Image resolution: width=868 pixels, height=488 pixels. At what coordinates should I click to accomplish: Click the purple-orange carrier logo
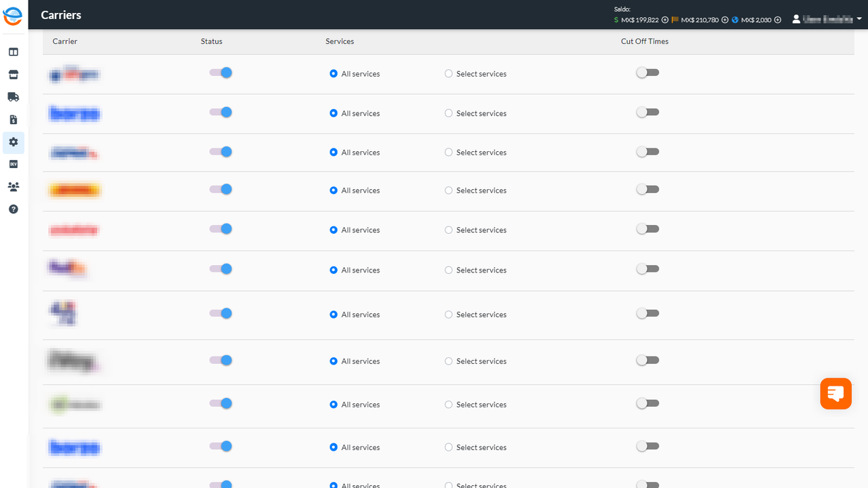[x=67, y=269]
